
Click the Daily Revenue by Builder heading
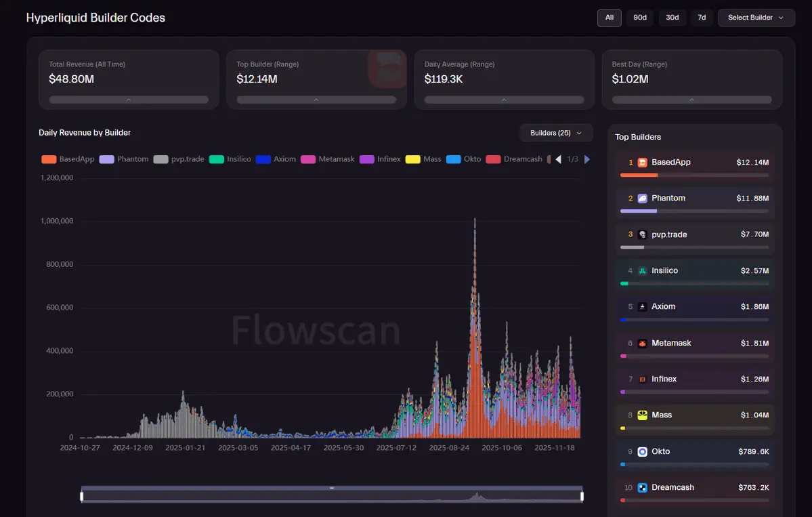[85, 133]
